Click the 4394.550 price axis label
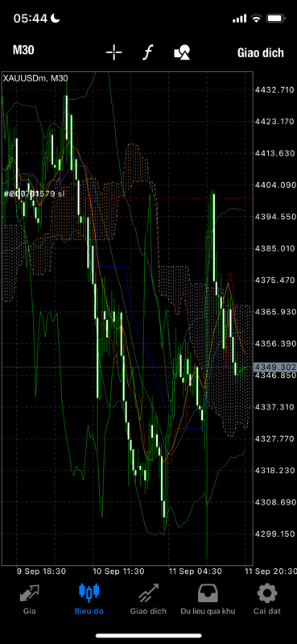The height and width of the screenshot is (644, 297). [274, 217]
